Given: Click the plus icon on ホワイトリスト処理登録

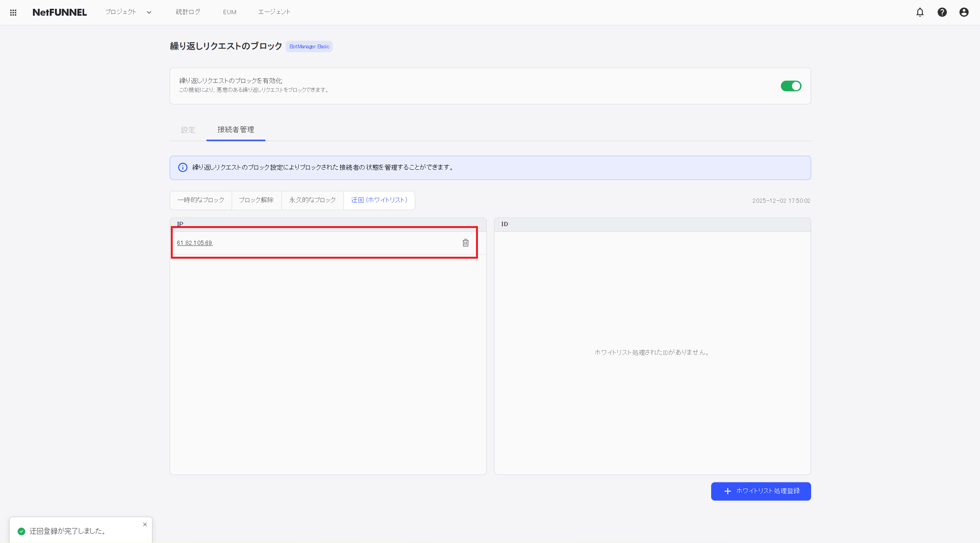Looking at the screenshot, I should 727,491.
